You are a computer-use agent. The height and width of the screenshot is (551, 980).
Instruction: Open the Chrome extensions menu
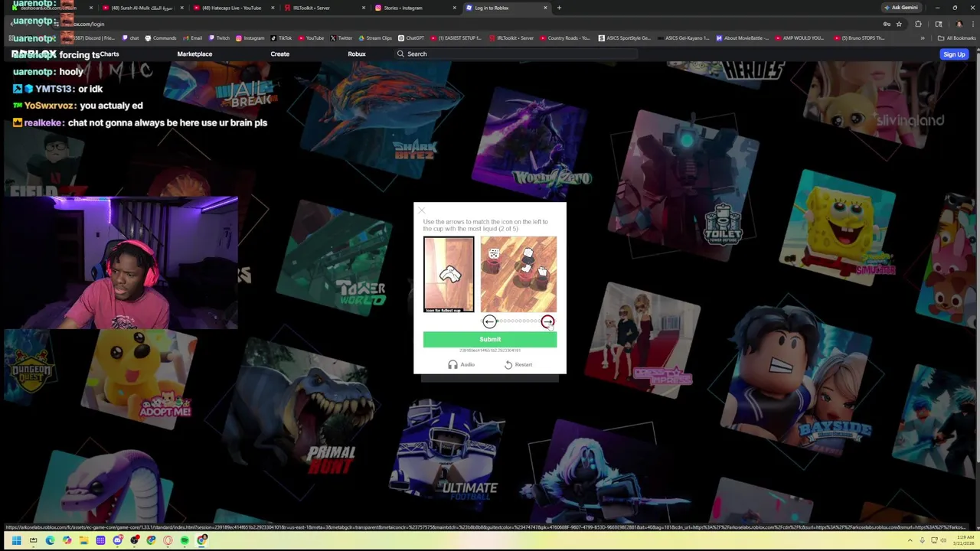click(918, 24)
